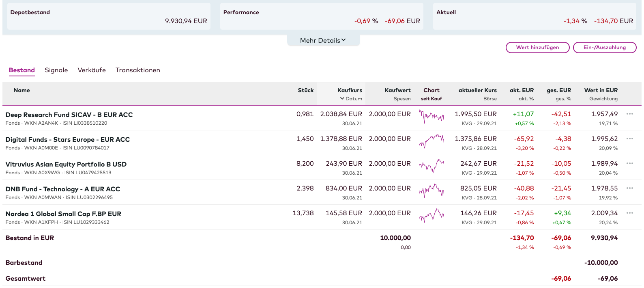Open more options for Vitruvius Asian Equity
Screen dimensions: 644x288
click(x=629, y=164)
